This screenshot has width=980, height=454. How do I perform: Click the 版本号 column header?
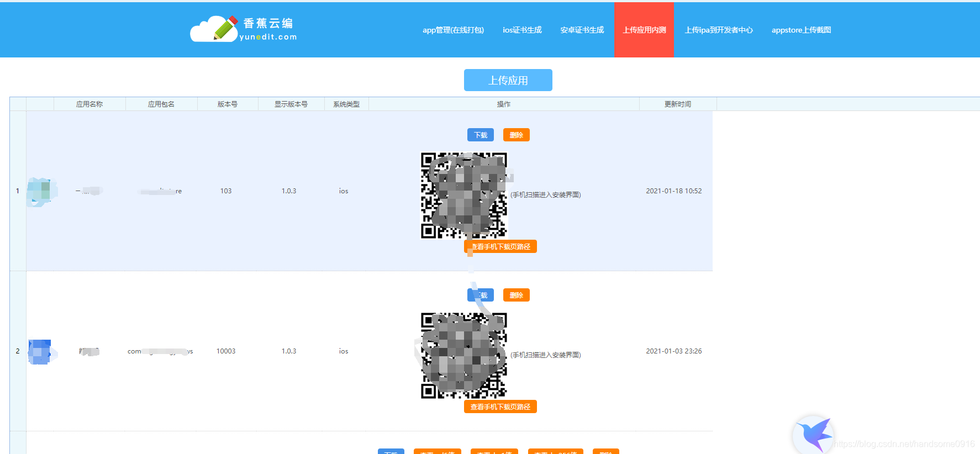(x=228, y=104)
